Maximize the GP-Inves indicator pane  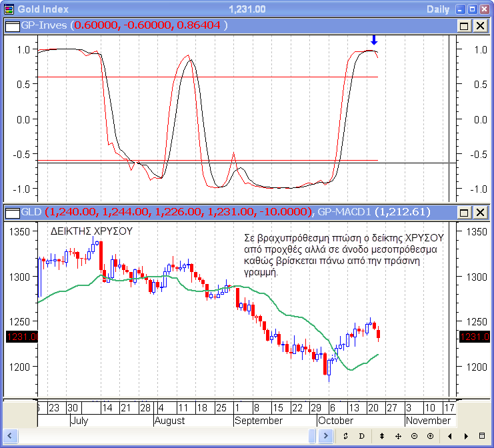[x=464, y=25]
